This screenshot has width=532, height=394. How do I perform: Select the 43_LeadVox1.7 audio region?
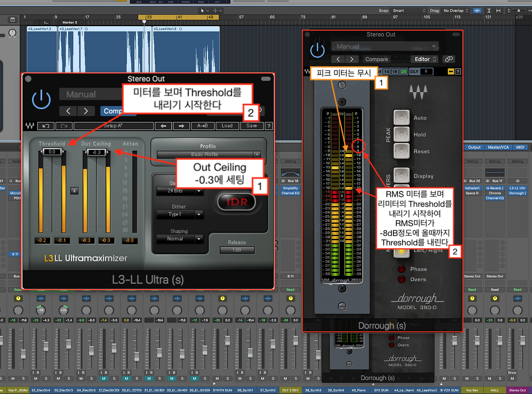pyautogui.click(x=105, y=50)
